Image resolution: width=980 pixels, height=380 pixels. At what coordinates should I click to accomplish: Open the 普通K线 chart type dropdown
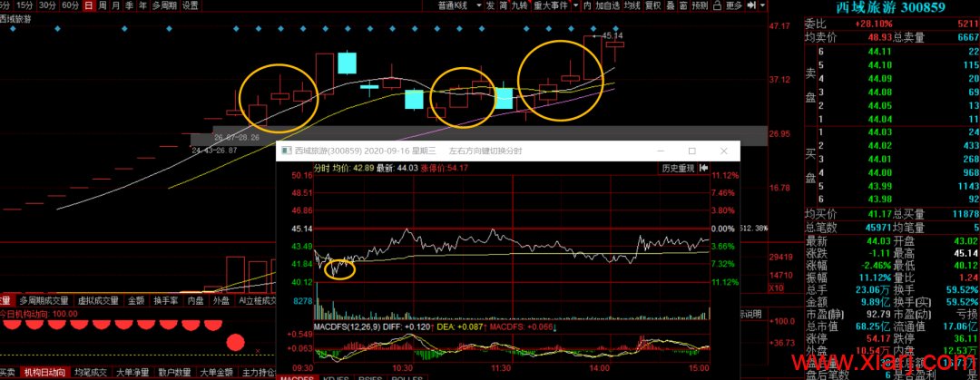[x=459, y=5]
